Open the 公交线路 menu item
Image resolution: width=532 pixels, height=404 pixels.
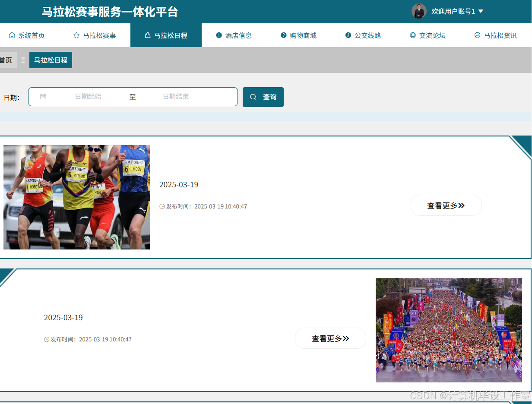pos(363,35)
